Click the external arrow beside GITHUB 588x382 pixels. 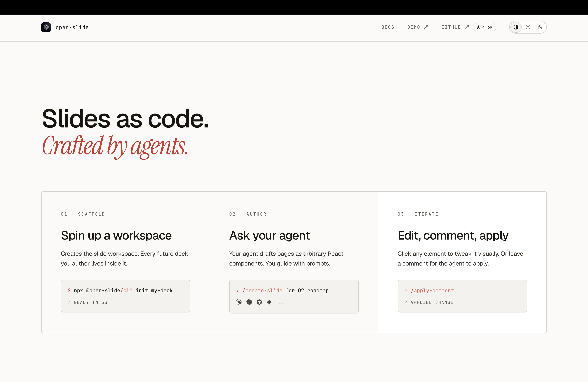coord(467,27)
